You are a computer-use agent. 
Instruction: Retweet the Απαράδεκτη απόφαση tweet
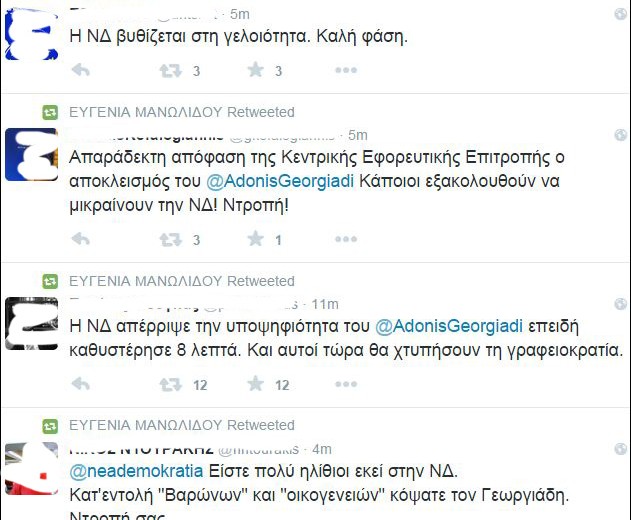(x=171, y=240)
